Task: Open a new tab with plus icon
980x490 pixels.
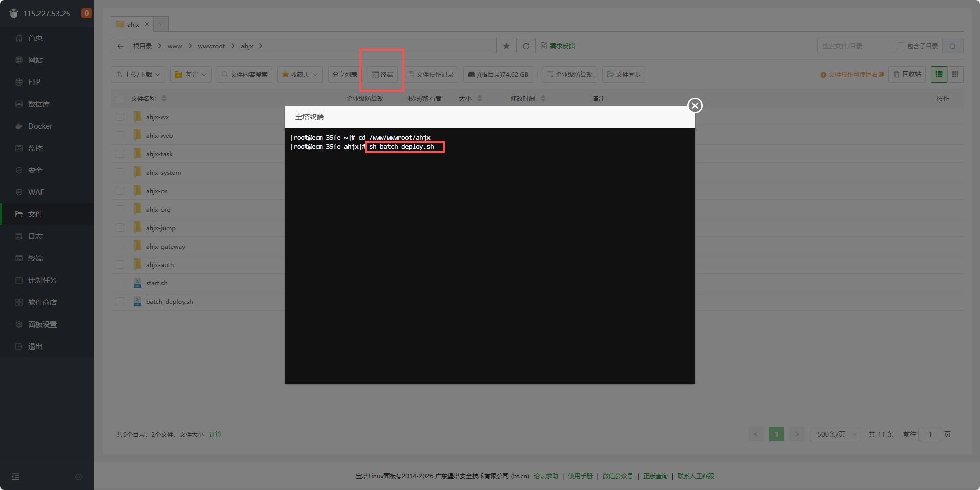Action: (x=161, y=24)
